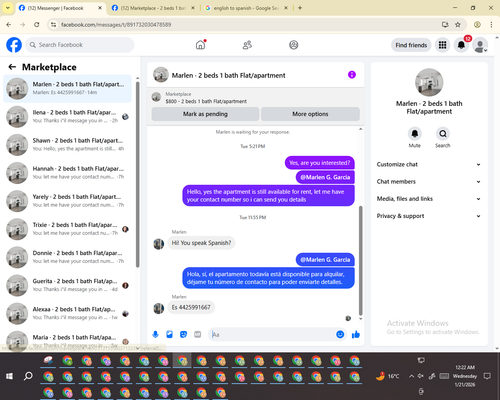Click the Es 4425991667 message
Viewport: 500px width, 400px height.
[x=191, y=307]
